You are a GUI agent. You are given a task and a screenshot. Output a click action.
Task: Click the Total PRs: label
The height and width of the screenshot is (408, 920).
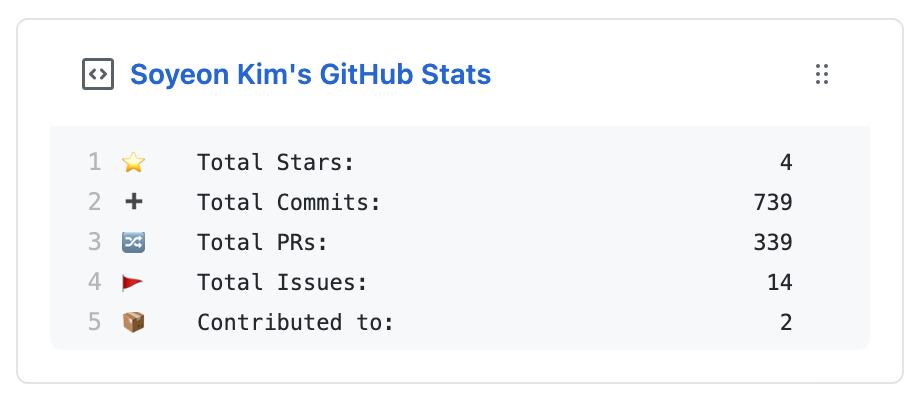click(x=262, y=242)
